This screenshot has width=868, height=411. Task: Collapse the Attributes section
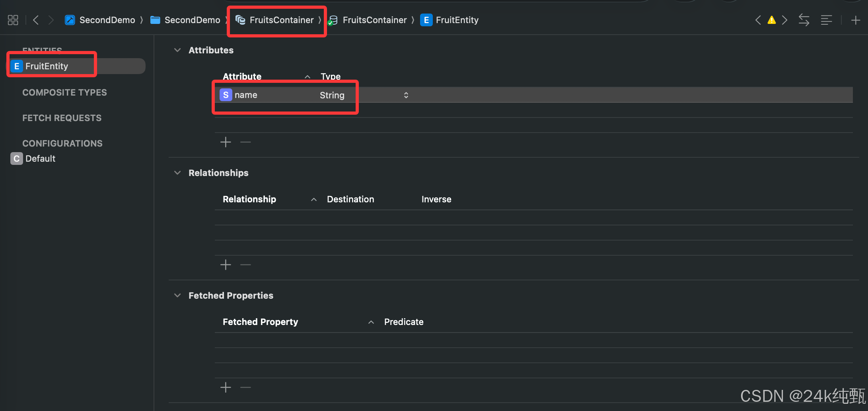(177, 50)
